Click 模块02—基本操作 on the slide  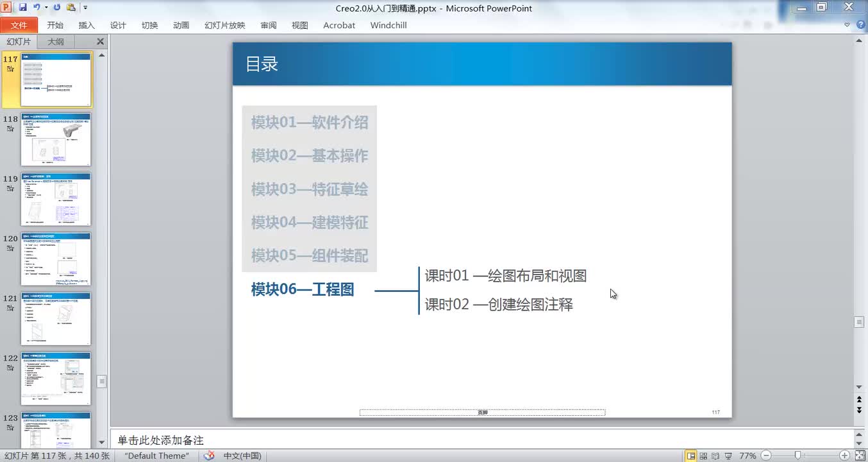click(x=310, y=156)
